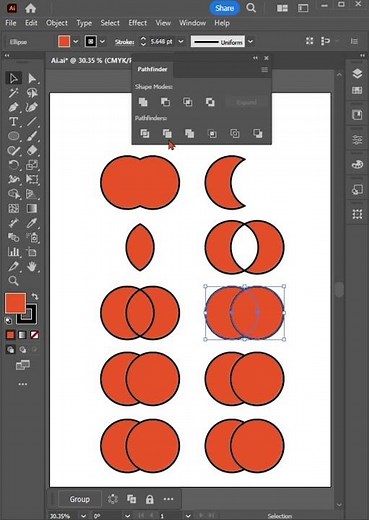This screenshot has height=520, width=369.
Task: Click Minus Back in Pathfinders row
Action: point(257,134)
